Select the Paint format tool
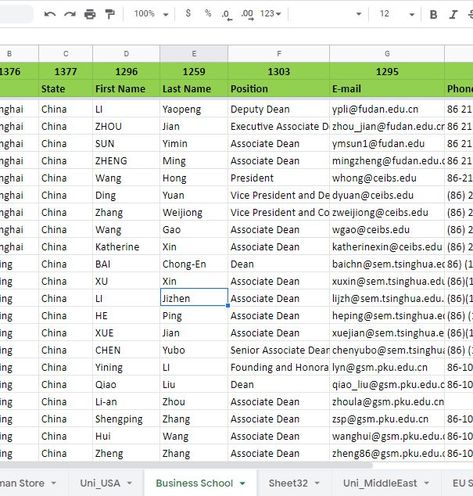473x496 pixels. (x=110, y=14)
